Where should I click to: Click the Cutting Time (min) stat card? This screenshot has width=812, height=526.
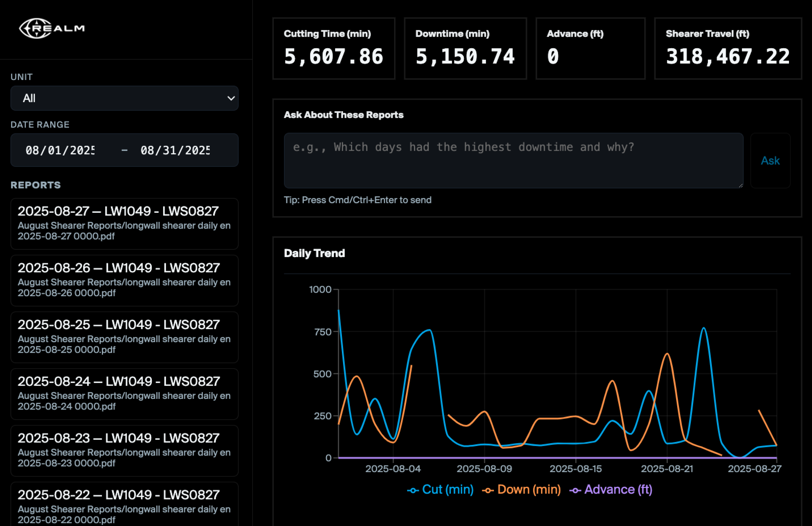pos(334,48)
